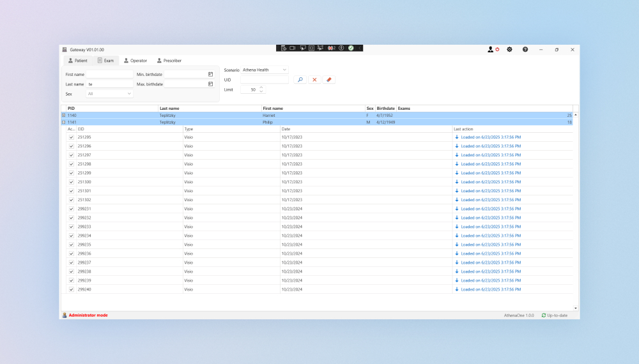Toggle the checkbox for exam 299235
This screenshot has width=639, height=364.
tap(72, 245)
